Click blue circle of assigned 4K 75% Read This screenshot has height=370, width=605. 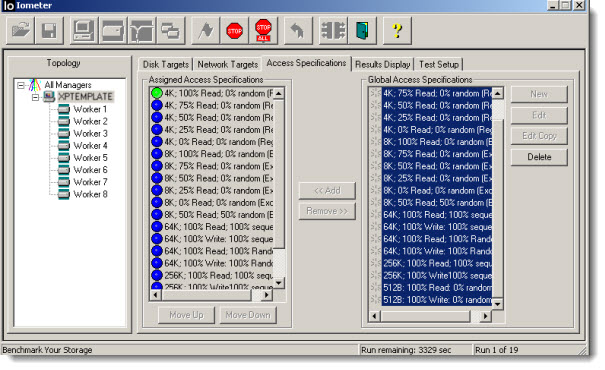click(157, 105)
